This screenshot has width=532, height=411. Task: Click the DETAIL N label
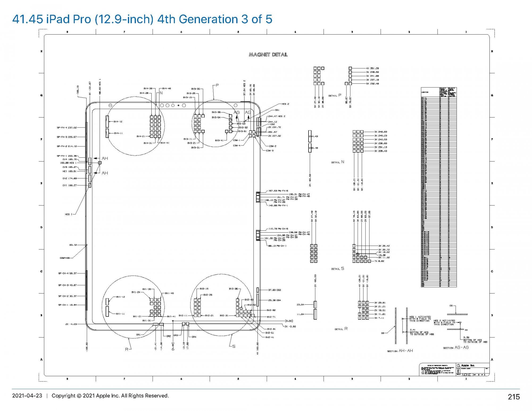(338, 162)
